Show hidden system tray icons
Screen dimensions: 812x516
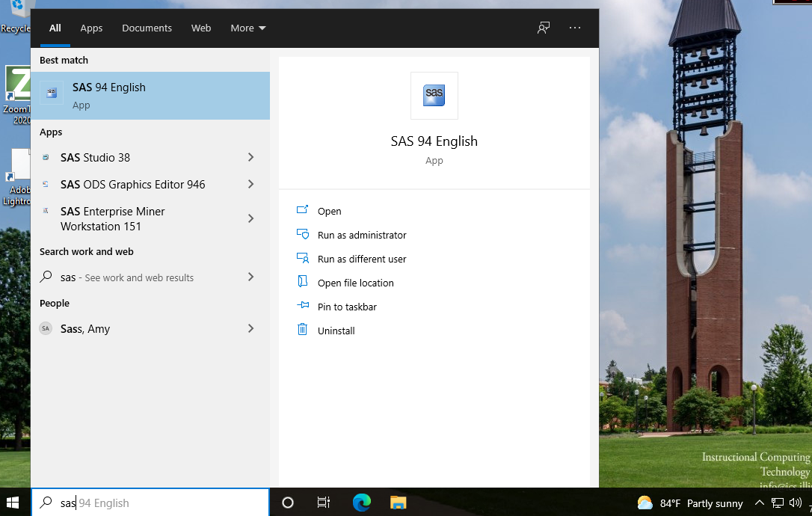759,503
